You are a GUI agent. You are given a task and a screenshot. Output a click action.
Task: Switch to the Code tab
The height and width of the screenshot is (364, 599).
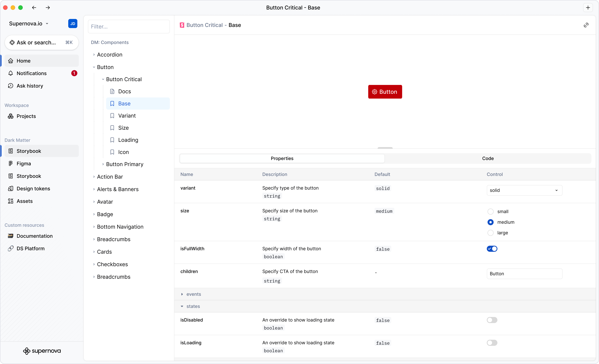[x=488, y=158]
